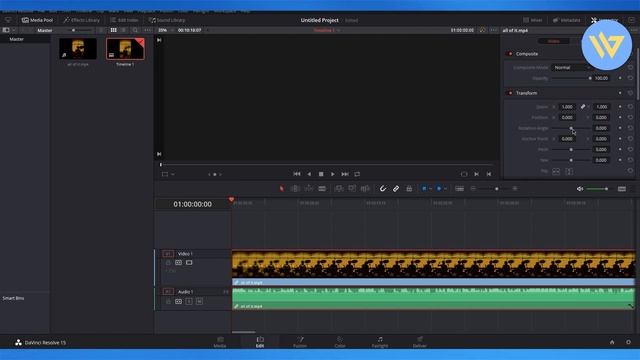Open the Composite Mode Normal dropdown
The height and width of the screenshot is (360, 640).
click(572, 68)
